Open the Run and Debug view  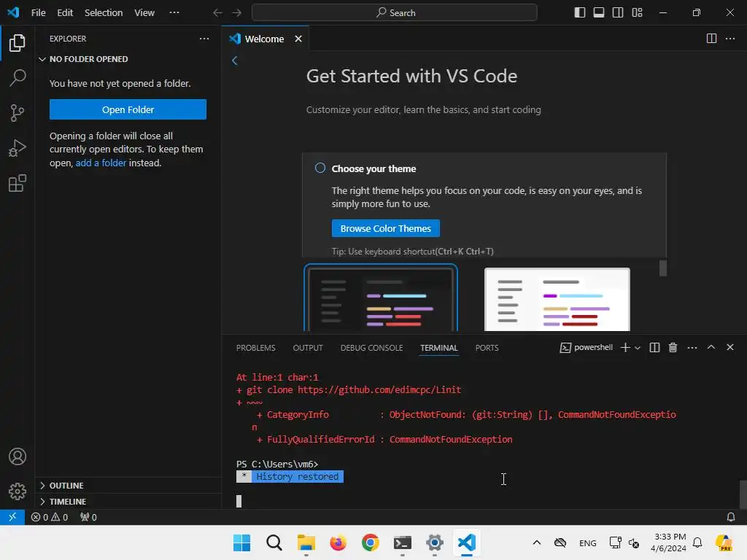[18, 148]
